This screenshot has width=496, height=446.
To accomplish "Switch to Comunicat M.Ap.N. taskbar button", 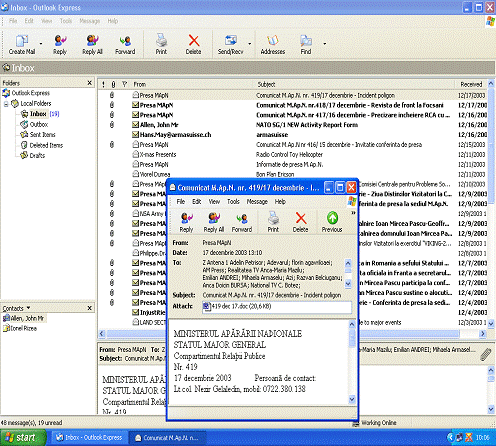I will coord(168,437).
